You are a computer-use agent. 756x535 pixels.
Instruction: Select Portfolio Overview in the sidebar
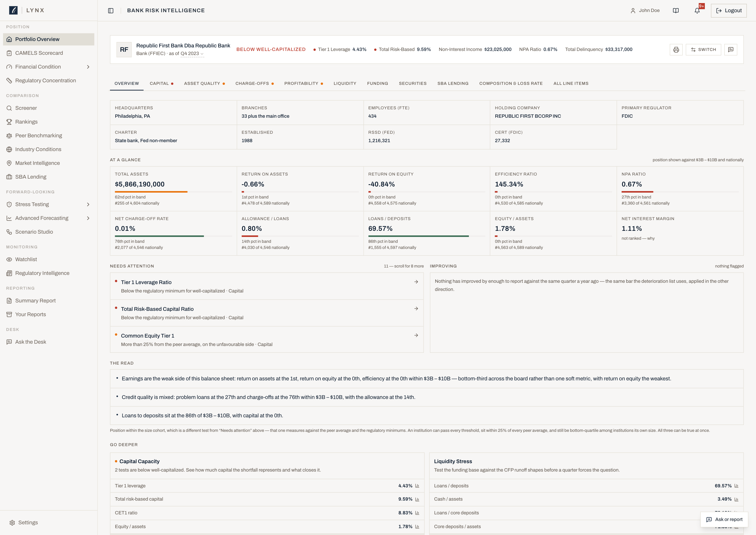click(49, 39)
